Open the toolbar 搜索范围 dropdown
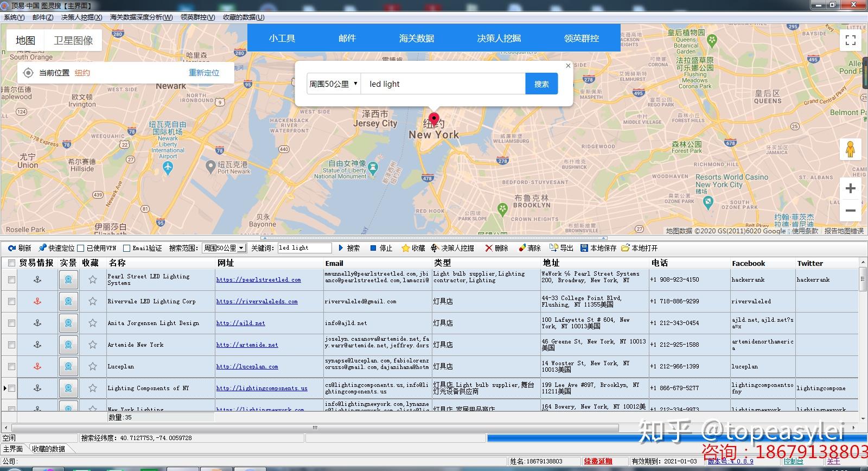Screen dimensions: 868x471 (x=225, y=248)
